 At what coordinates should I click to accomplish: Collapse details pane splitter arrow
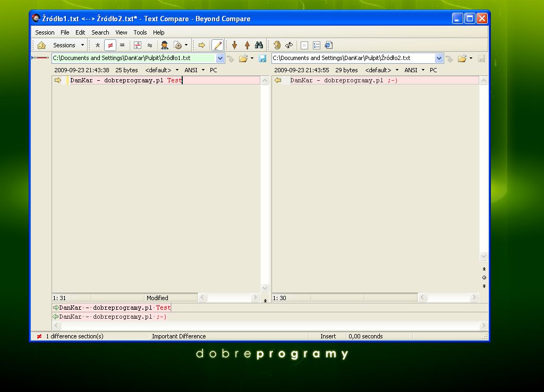265,301
